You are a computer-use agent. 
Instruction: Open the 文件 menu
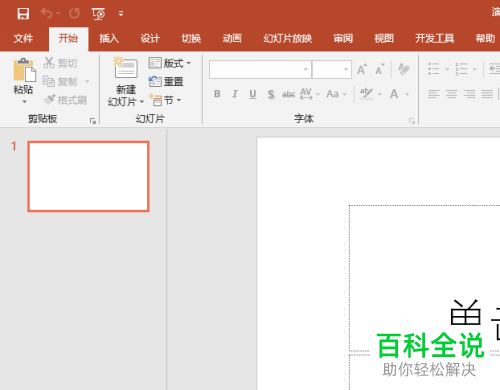[x=23, y=39]
